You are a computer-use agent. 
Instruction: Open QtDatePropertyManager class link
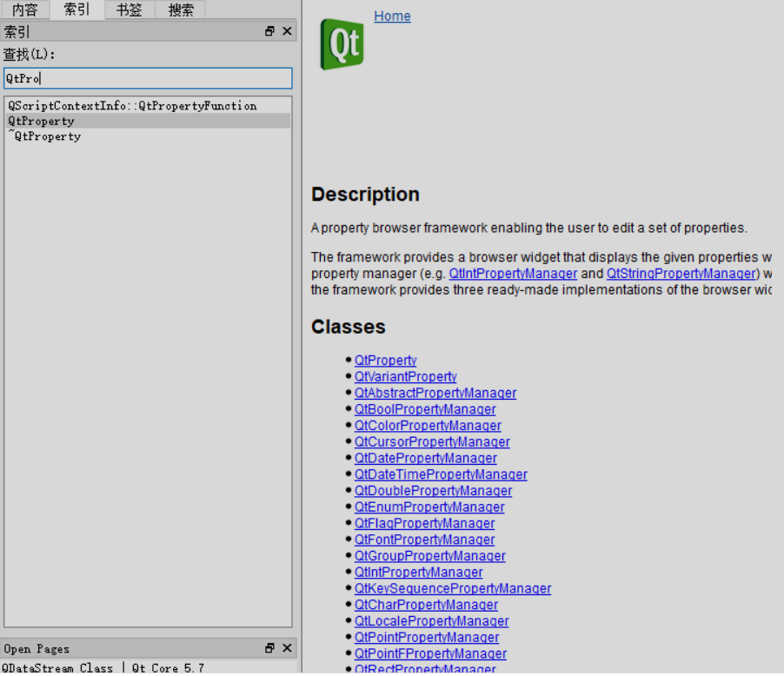[426, 458]
